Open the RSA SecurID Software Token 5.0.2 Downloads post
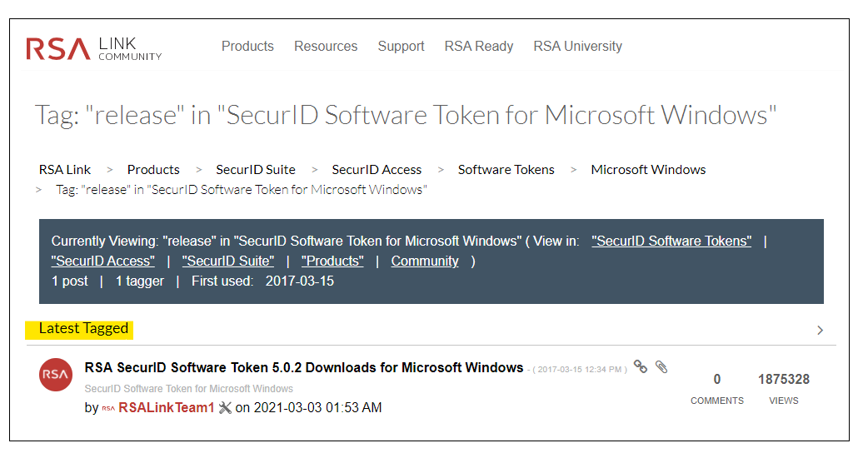The width and height of the screenshot is (868, 468). coord(304,368)
